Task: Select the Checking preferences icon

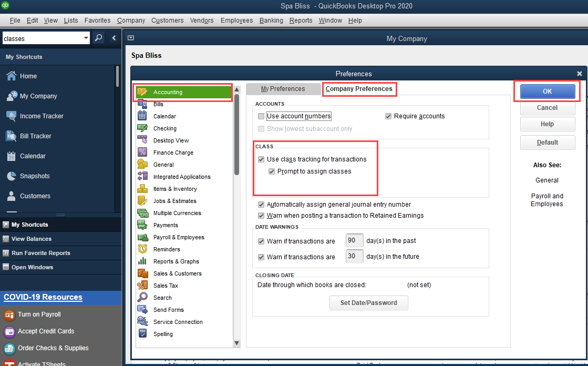Action: 142,128
